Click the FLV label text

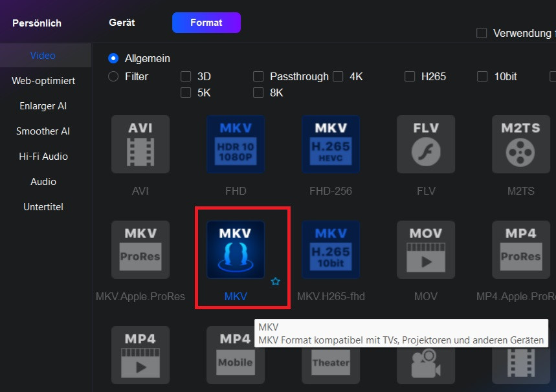(426, 191)
